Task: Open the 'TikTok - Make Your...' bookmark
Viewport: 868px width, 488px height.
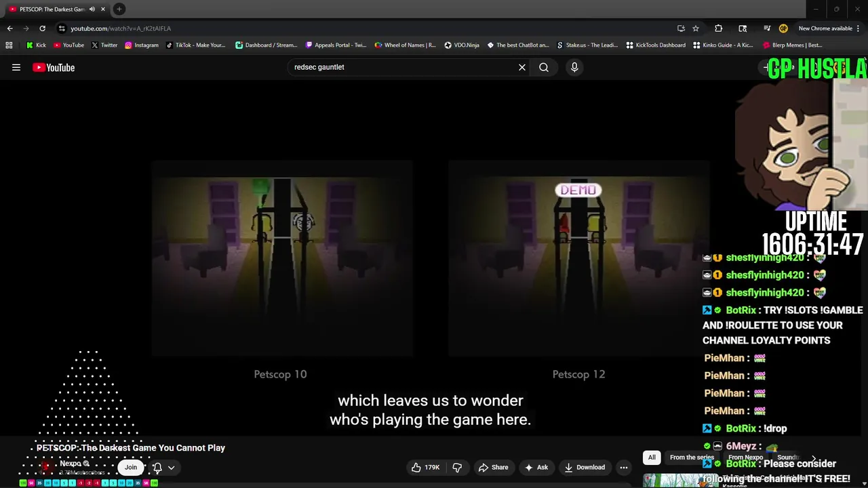Action: (195, 45)
